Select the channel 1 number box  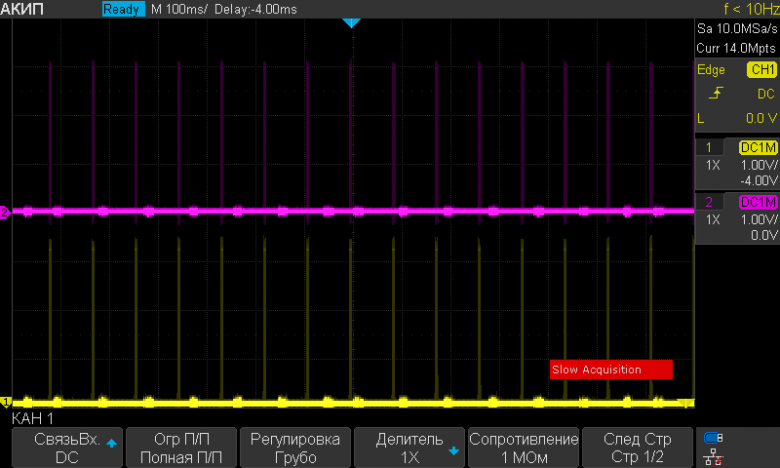pos(709,147)
